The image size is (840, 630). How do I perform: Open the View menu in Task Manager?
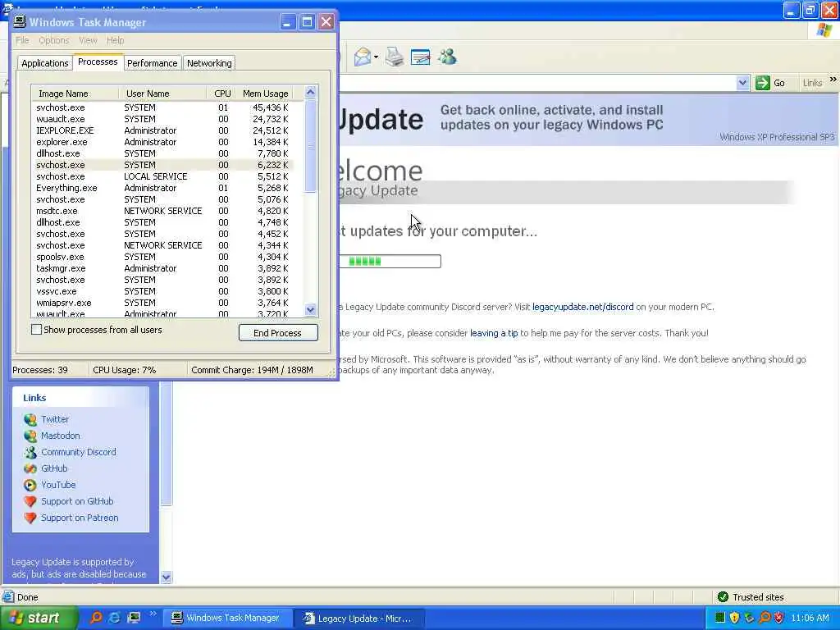(88, 40)
